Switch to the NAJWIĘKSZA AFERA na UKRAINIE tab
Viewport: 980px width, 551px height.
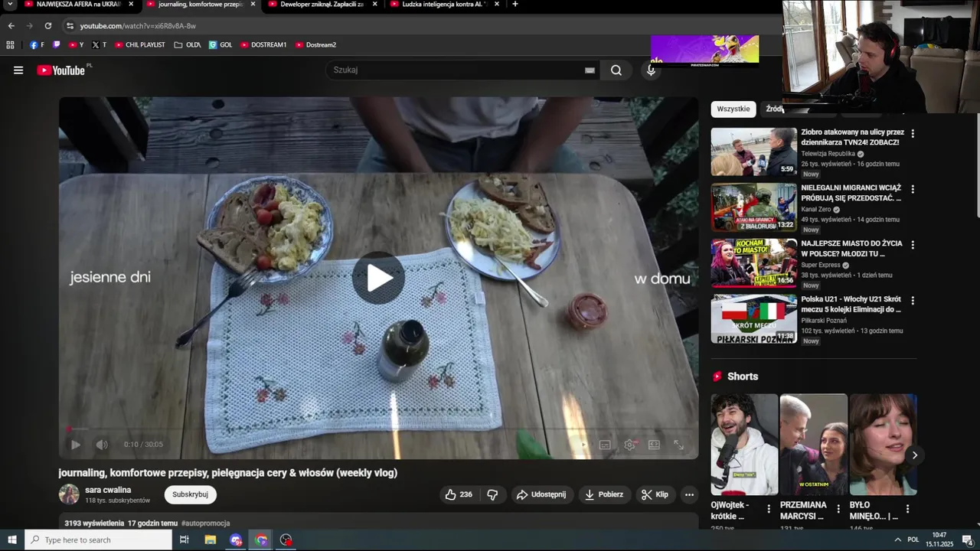pyautogui.click(x=78, y=5)
